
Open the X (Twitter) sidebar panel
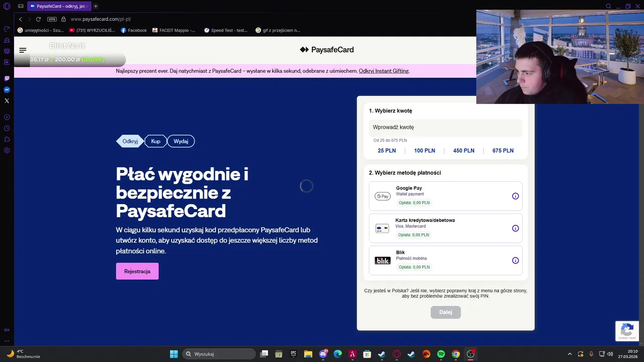pyautogui.click(x=7, y=101)
